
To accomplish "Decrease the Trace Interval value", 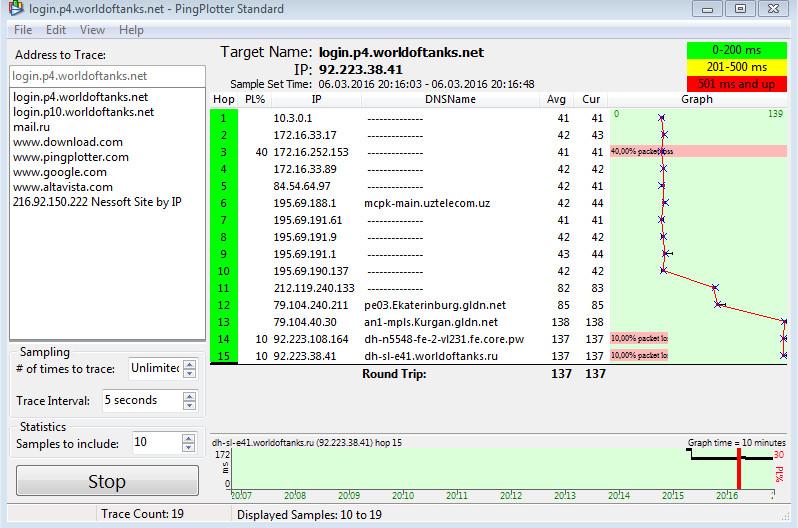I will [189, 405].
